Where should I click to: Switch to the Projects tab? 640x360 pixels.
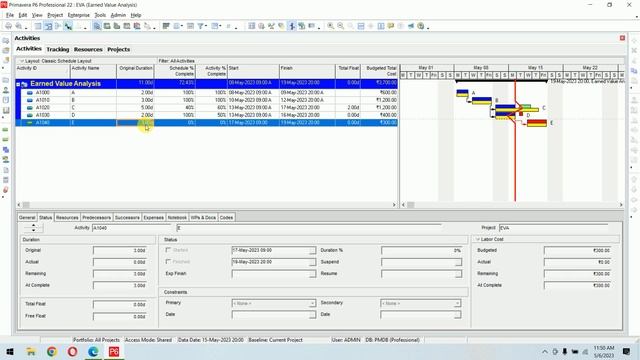click(x=118, y=49)
